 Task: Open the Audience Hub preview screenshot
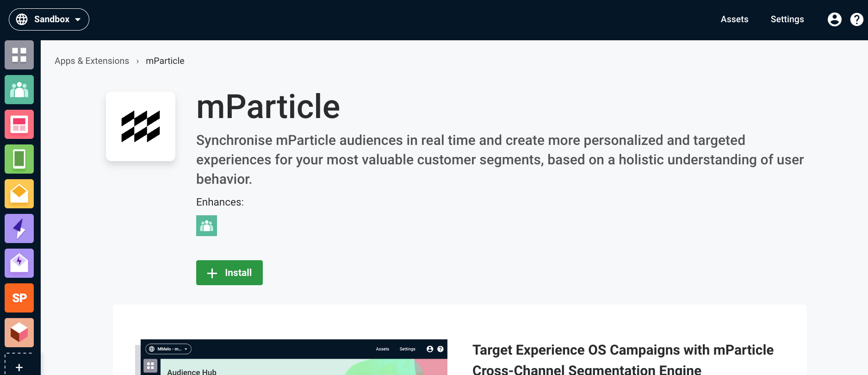coord(294,357)
